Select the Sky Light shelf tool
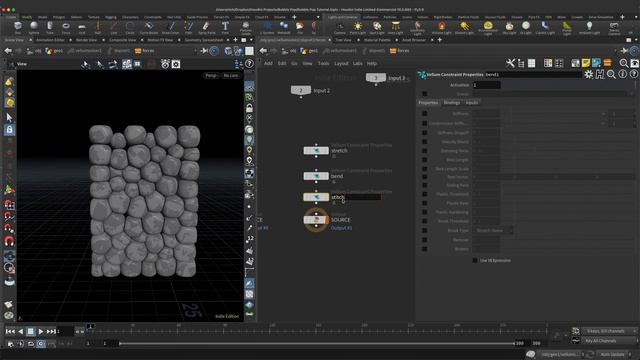The image size is (640, 360). [509, 28]
